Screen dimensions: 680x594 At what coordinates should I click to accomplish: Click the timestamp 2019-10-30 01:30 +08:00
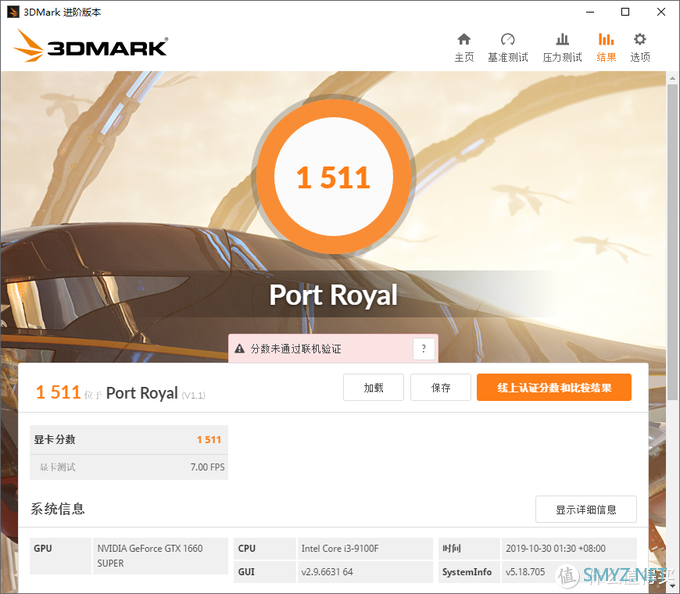click(555, 548)
